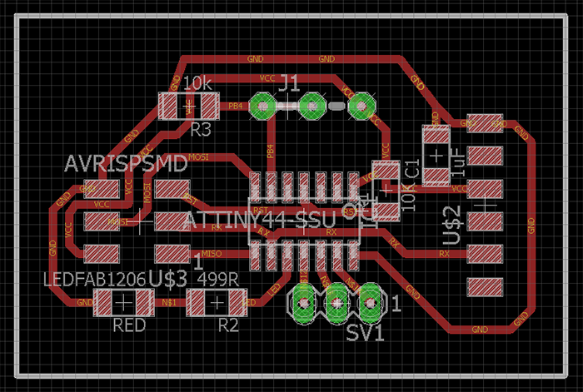
Task: Click the R2 reference label
Action: (228, 325)
